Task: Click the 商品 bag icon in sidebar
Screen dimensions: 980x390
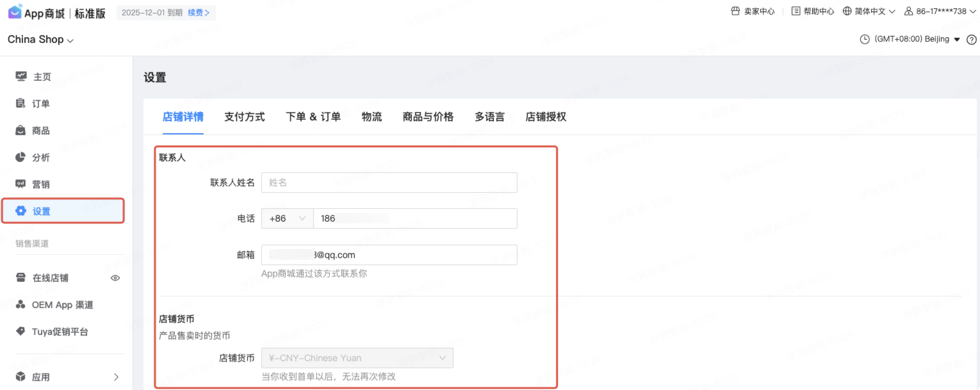Action: pyautogui.click(x=20, y=130)
